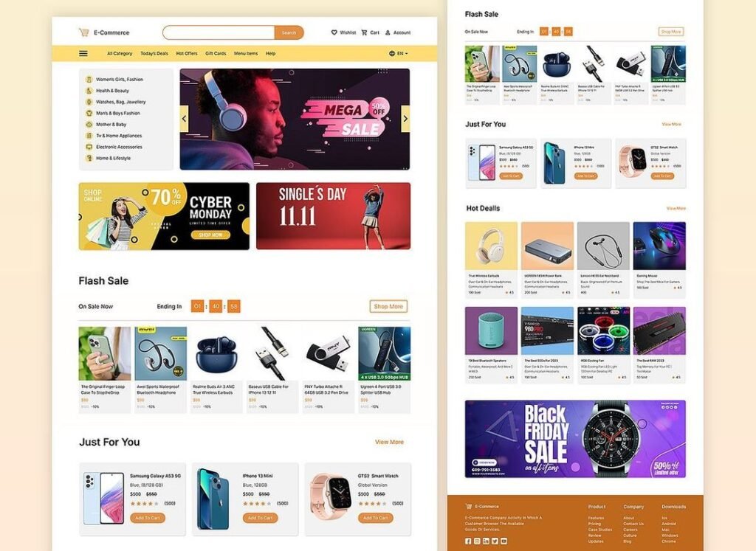Show next banner with right arrow
The height and width of the screenshot is (551, 756).
405,119
